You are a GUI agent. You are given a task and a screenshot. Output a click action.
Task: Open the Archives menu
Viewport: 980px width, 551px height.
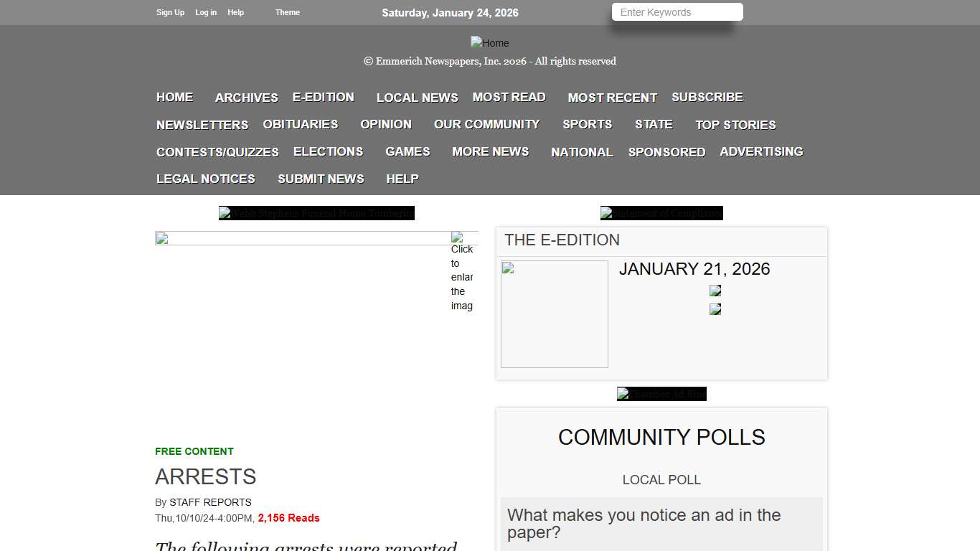(x=246, y=98)
